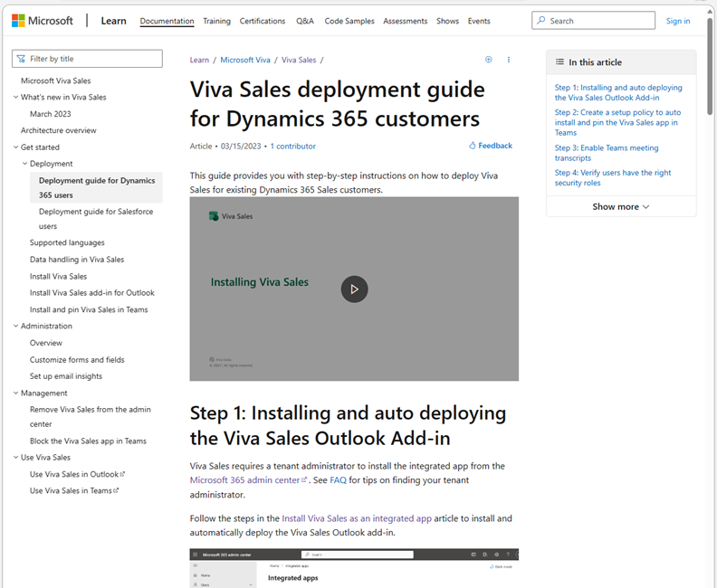Jump to Step 4 Verify security roles link
This screenshot has width=717, height=588.
click(613, 177)
